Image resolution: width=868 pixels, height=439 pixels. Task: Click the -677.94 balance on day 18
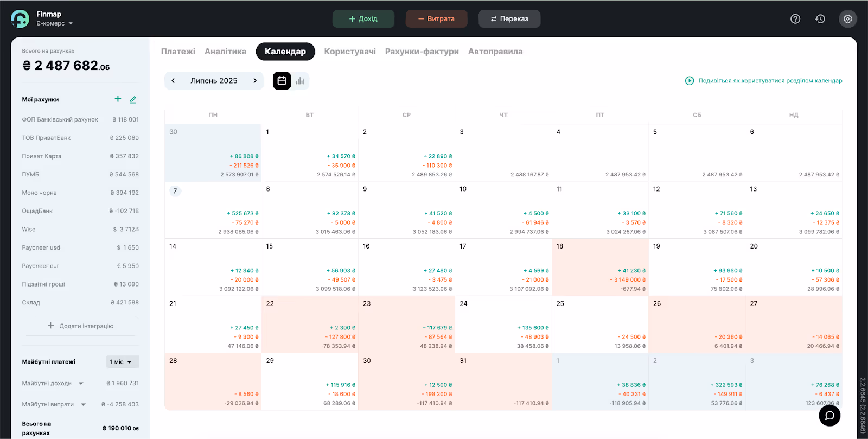[x=633, y=289]
